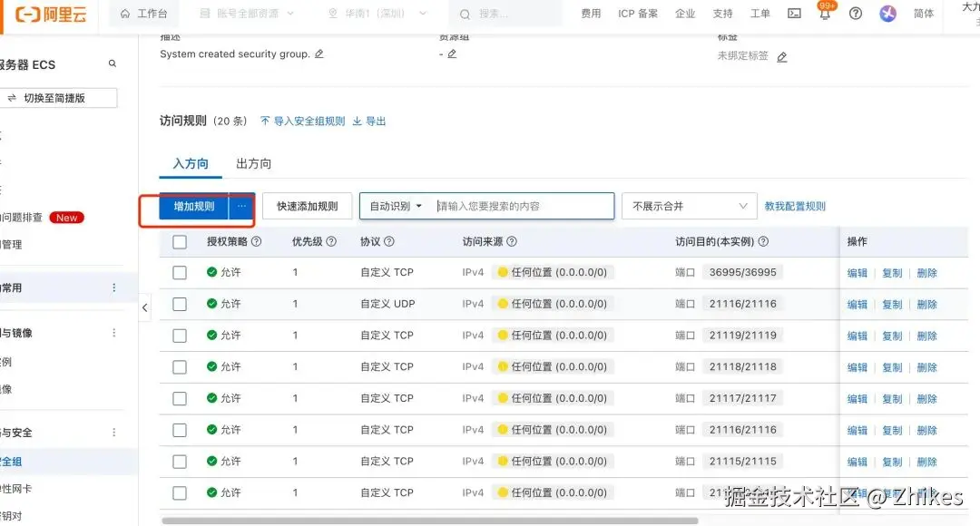Edit the security group description pencil
Viewport: 980px width, 526px height.
pos(319,54)
